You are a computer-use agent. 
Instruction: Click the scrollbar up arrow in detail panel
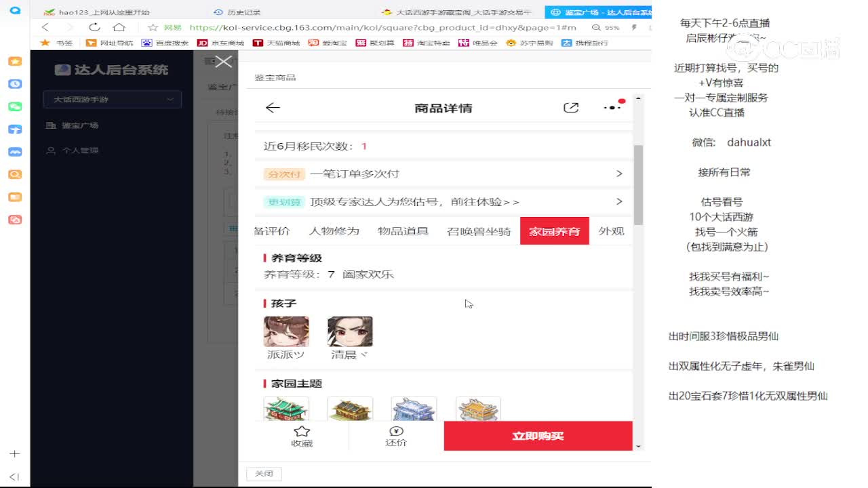pyautogui.click(x=637, y=99)
